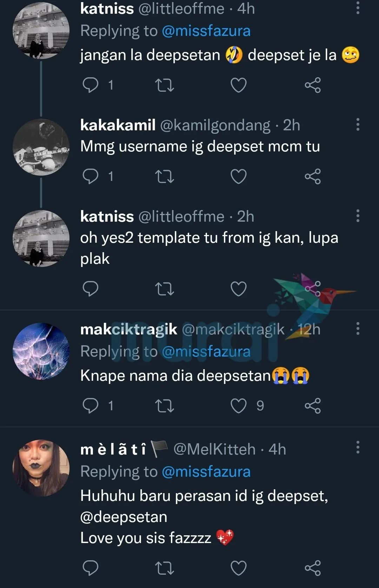
Task: Share makciktragik's tweet
Action: (x=313, y=406)
